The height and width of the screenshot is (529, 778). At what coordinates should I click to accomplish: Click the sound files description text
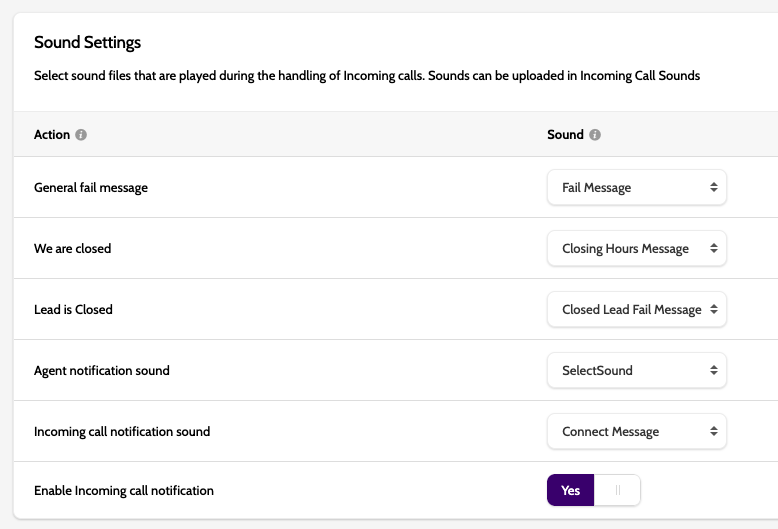(x=366, y=76)
